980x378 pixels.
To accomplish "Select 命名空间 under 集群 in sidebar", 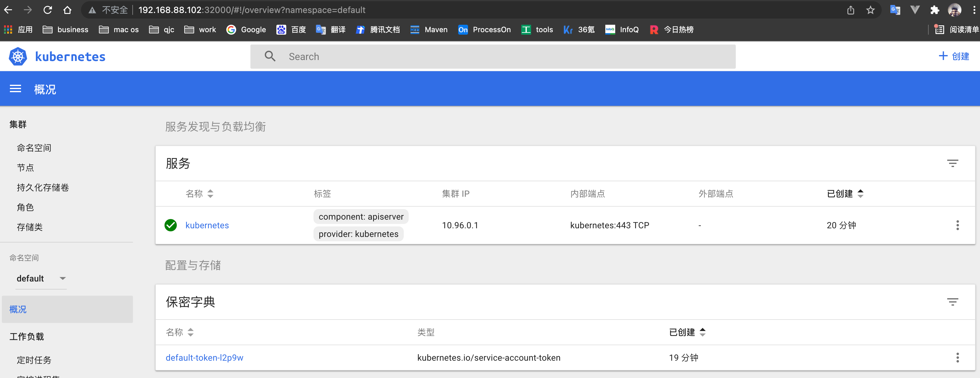I will (x=34, y=148).
